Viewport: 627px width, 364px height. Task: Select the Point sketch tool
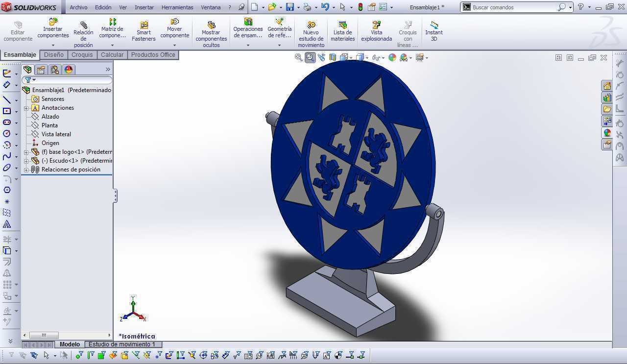tap(7, 201)
